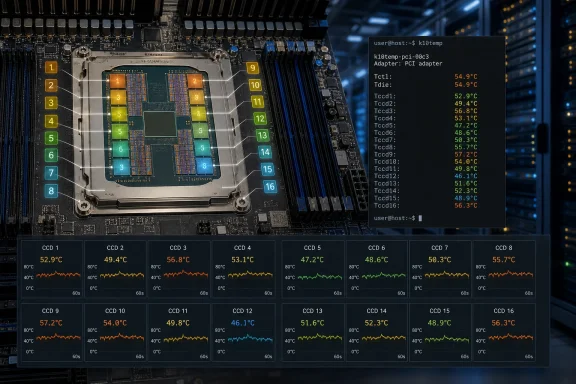
Task: Click the Tctl reading in terminal
Action: [425, 77]
